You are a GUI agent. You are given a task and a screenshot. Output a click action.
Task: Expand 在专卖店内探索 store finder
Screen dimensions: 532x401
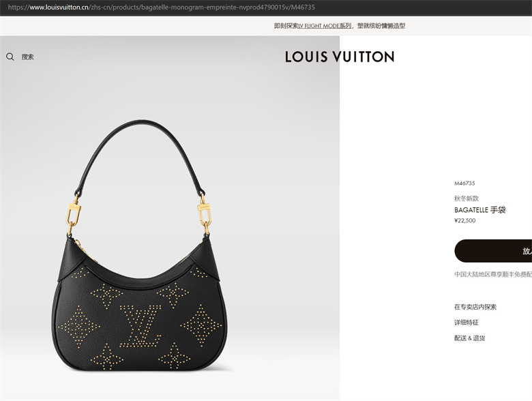tap(475, 307)
